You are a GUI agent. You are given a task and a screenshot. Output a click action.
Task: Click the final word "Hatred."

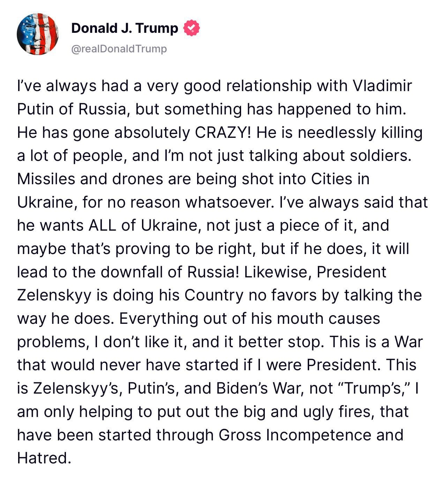click(44, 458)
